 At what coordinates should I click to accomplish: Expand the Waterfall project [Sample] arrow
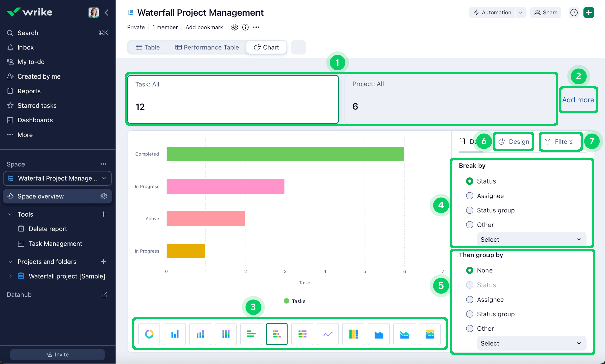11,276
